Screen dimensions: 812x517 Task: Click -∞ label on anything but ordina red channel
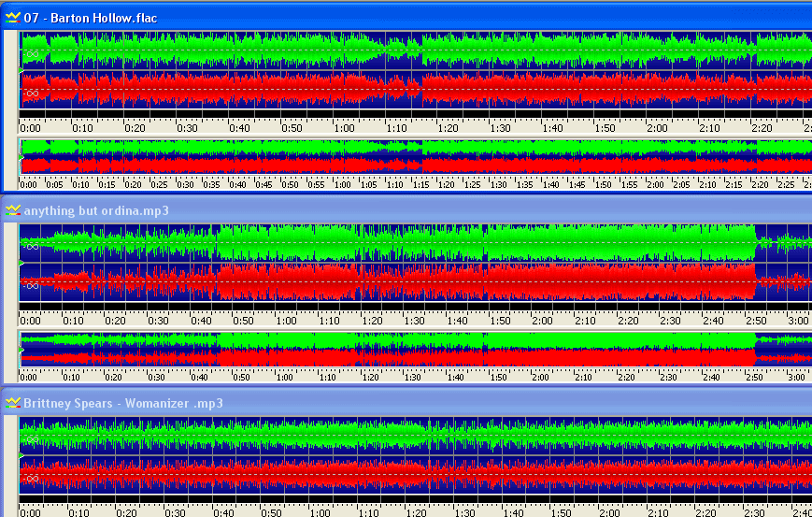[31, 286]
